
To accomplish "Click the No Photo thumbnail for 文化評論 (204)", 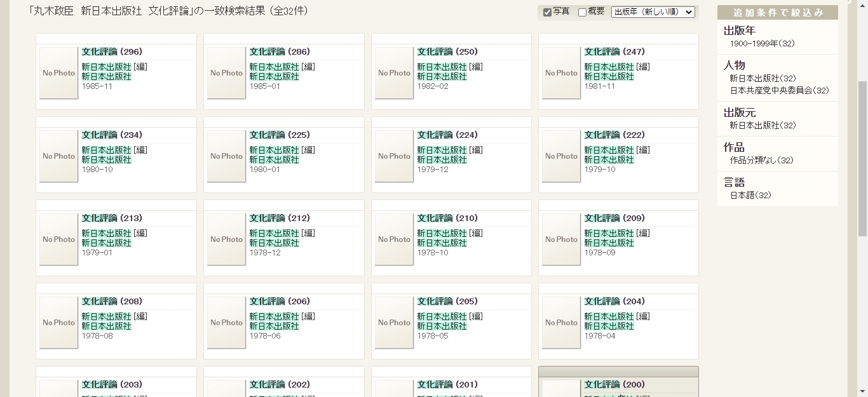I will tap(561, 323).
